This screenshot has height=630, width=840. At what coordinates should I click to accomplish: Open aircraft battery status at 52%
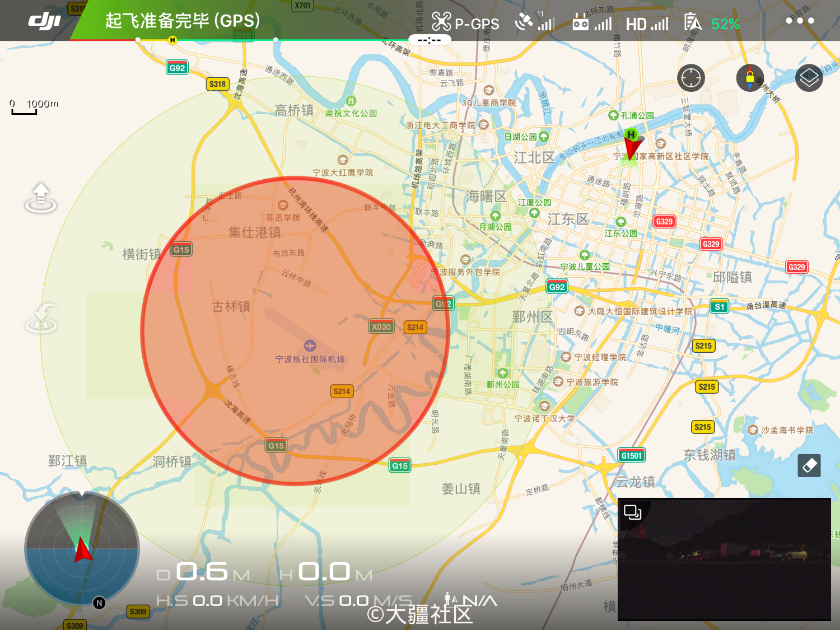coord(712,23)
